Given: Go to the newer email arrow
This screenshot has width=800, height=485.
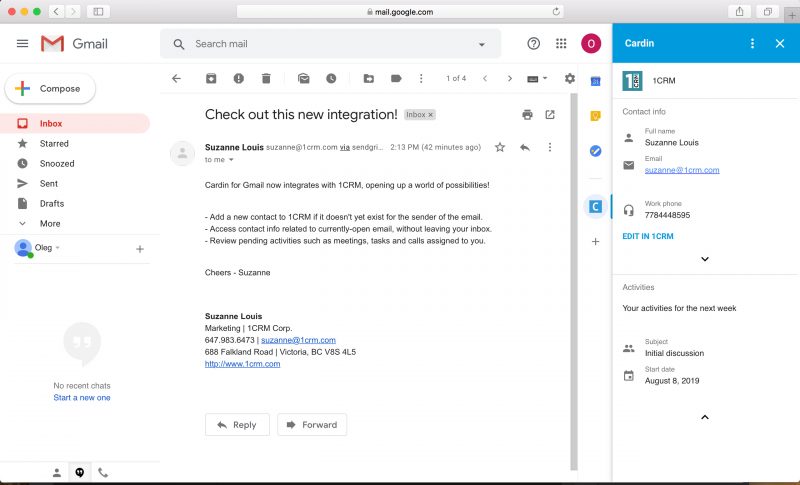Looking at the screenshot, I should pos(485,79).
